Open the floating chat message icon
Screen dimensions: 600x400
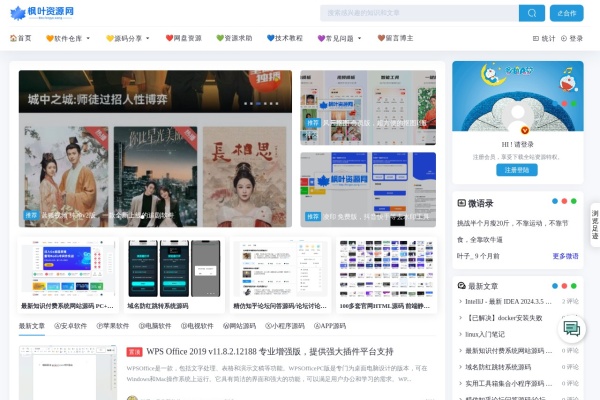573,328
